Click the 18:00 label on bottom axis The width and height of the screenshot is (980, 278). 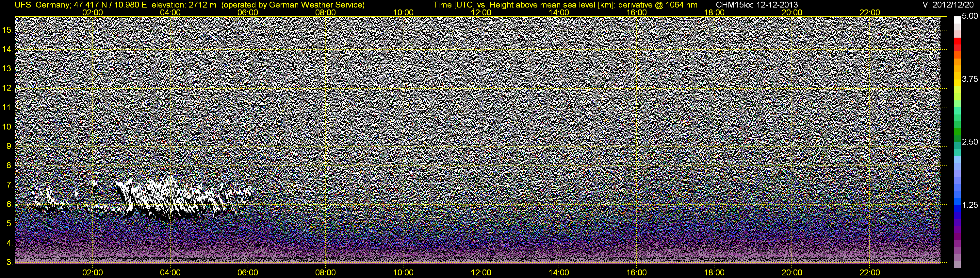[714, 273]
